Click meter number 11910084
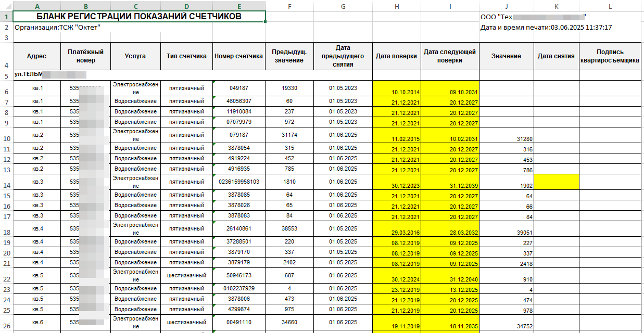Image resolution: width=644 pixels, height=333 pixels. 239,111
